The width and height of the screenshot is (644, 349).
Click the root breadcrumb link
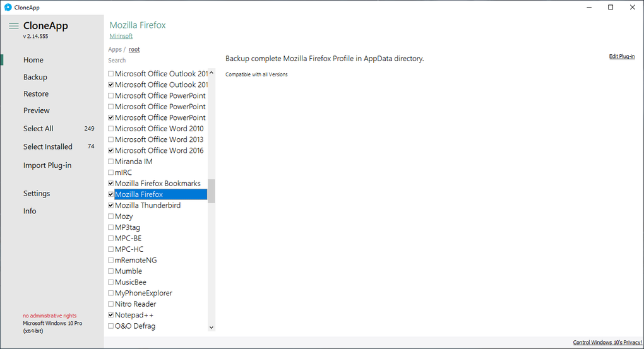click(x=134, y=50)
